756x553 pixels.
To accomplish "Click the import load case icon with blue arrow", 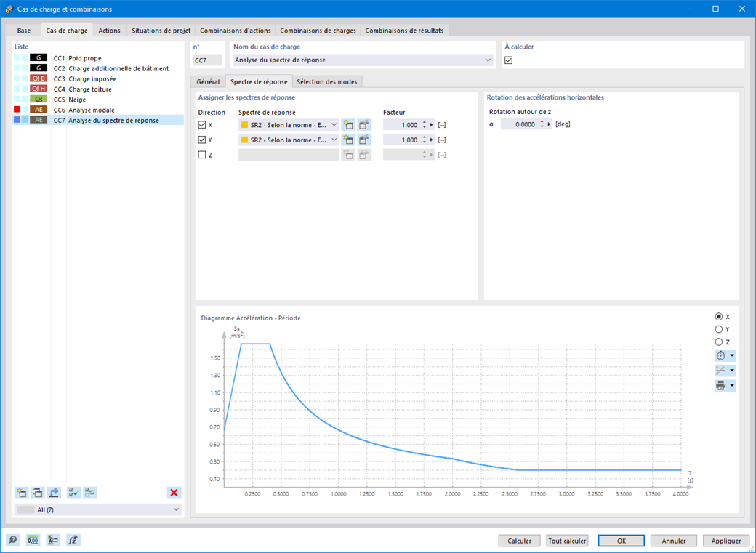I will click(x=54, y=492).
